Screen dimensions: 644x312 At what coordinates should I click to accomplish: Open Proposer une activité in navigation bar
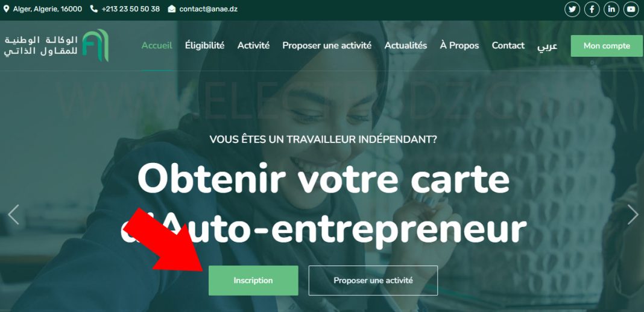pyautogui.click(x=327, y=46)
